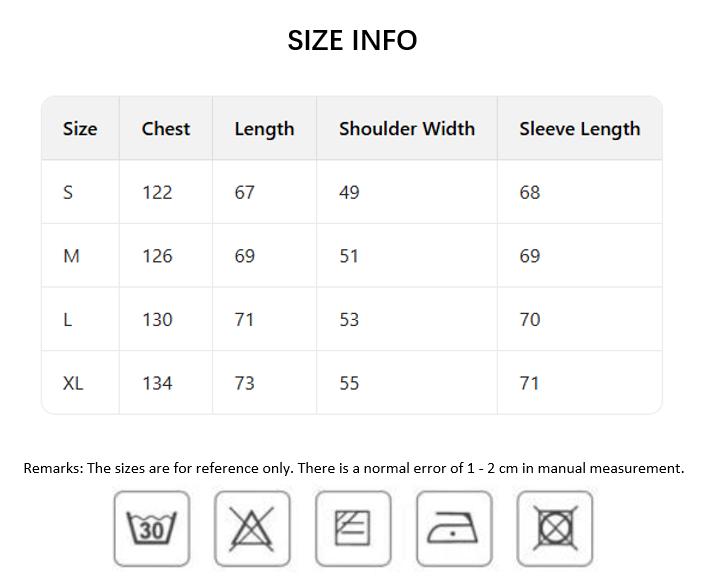The height and width of the screenshot is (578, 712).
Task: Click the dry-in-shade square icon
Action: tap(353, 528)
